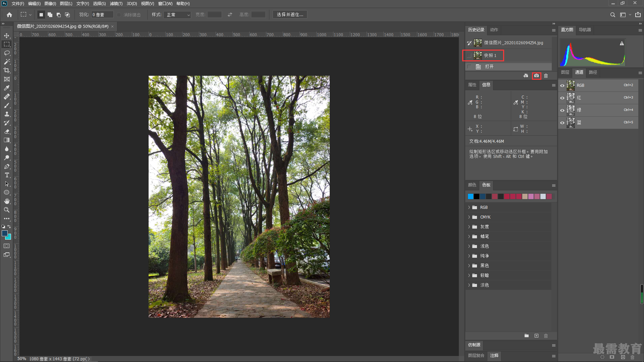Select the Magic Wand tool
This screenshot has height=362, width=644.
[7, 62]
